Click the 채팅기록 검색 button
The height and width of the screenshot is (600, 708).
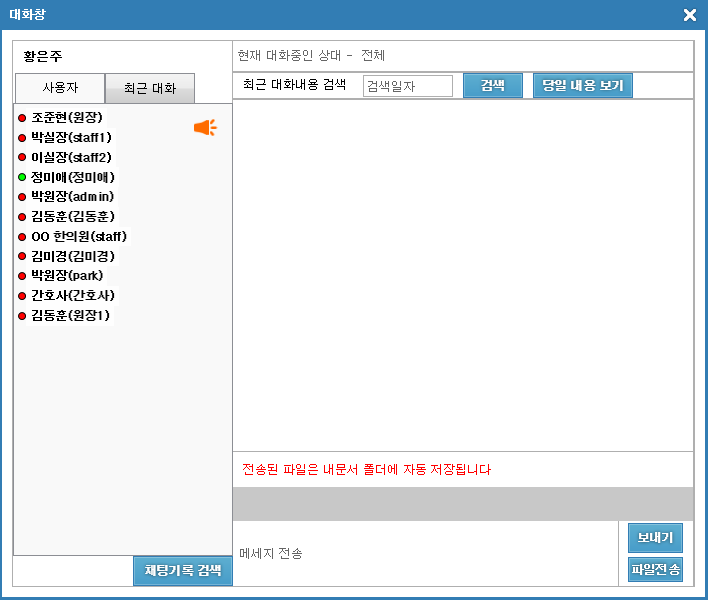(x=183, y=571)
